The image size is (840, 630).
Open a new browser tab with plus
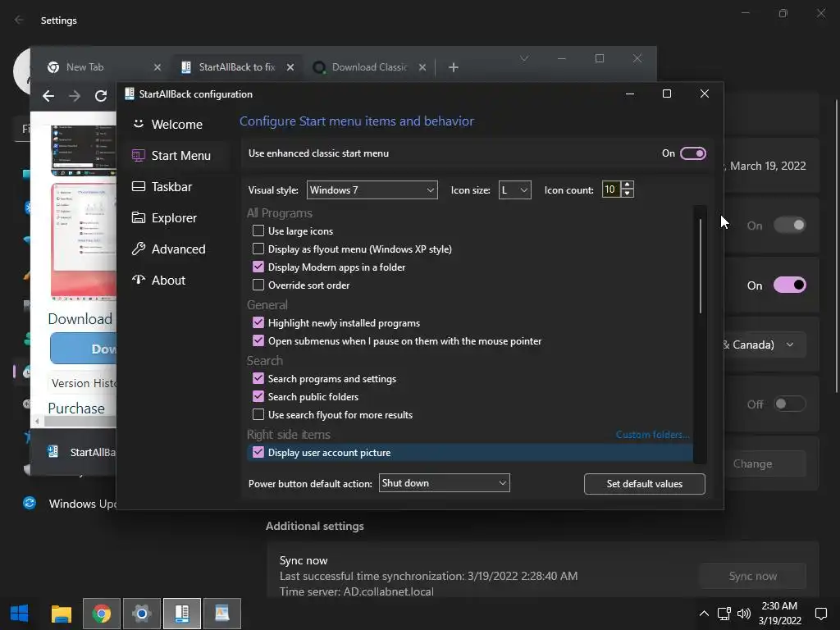pos(453,67)
